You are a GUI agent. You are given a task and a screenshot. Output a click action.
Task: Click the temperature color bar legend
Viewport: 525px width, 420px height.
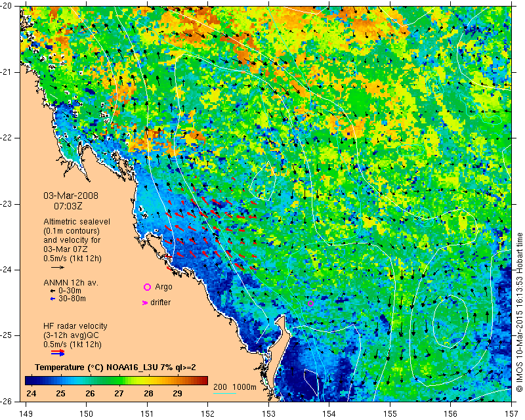pyautogui.click(x=116, y=381)
